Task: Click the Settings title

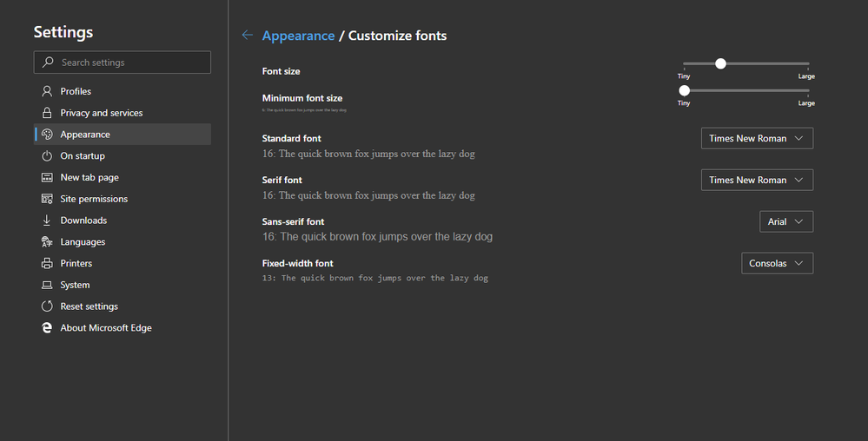Action: click(x=63, y=32)
